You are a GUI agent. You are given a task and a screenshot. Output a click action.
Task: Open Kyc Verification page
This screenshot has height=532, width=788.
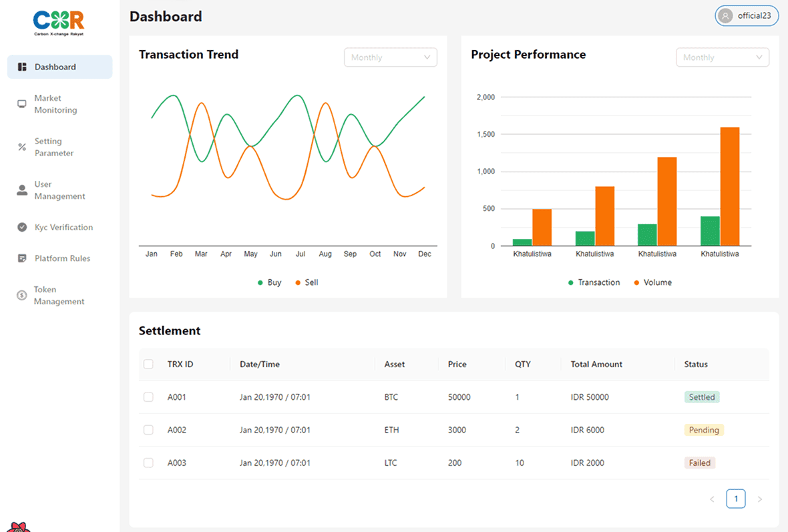(x=60, y=227)
